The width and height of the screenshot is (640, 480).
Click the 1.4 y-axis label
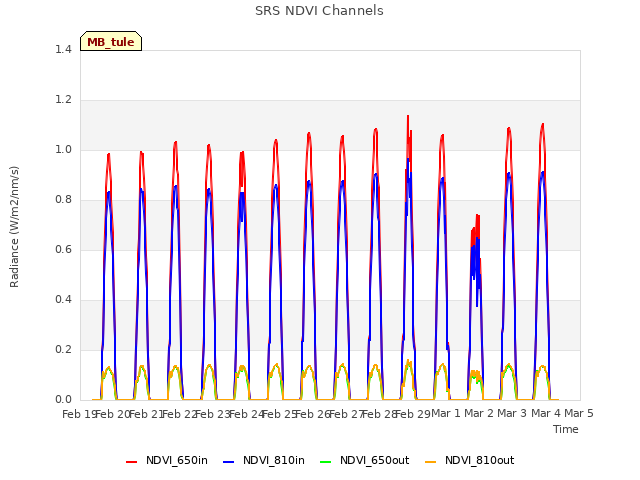click(x=63, y=49)
